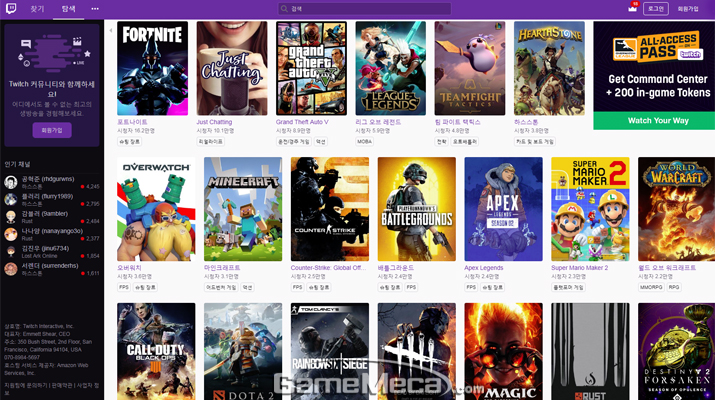Switch to the 찾기 tab
This screenshot has width=715, height=400.
click(37, 8)
